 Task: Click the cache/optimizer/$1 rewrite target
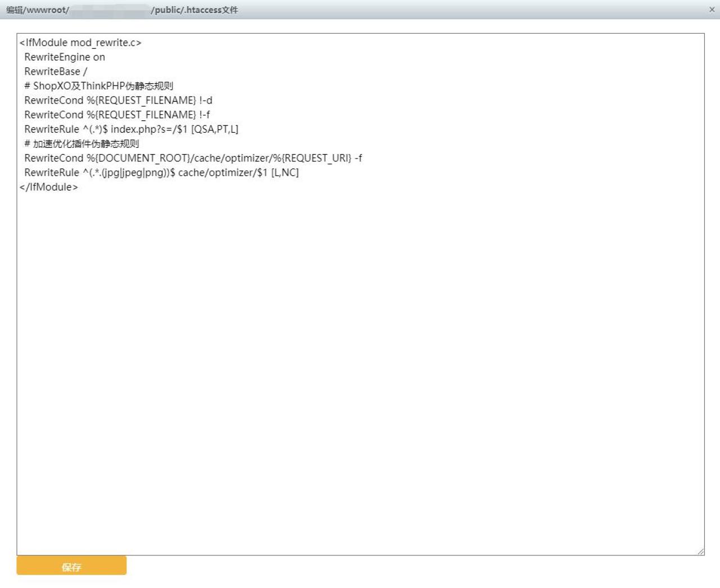(223, 173)
